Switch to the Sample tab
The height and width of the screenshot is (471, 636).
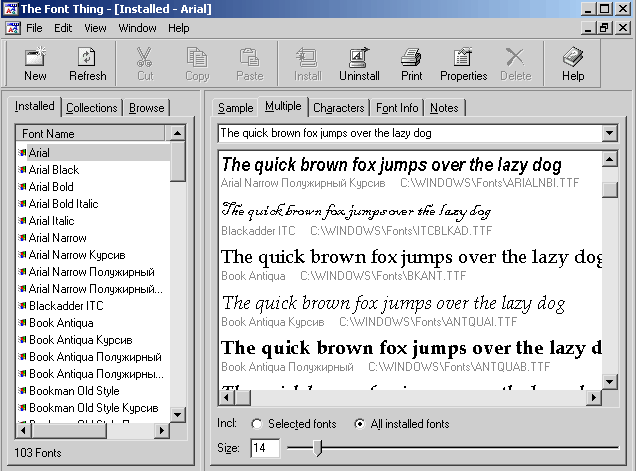click(235, 108)
